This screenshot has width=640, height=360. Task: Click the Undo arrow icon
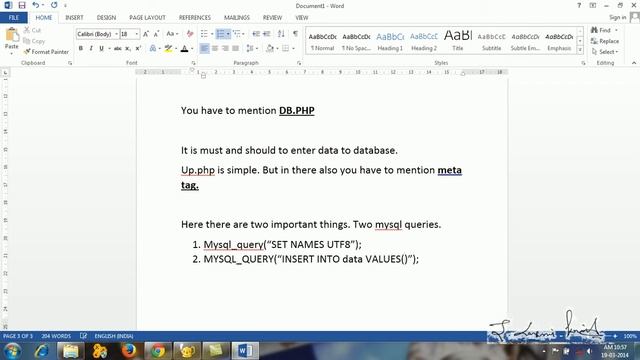click(36, 5)
